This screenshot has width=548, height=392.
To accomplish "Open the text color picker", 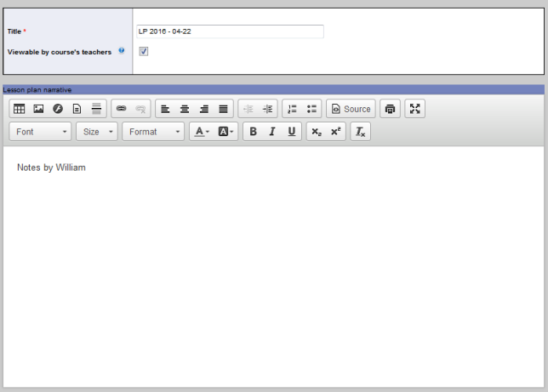I will coord(201,132).
